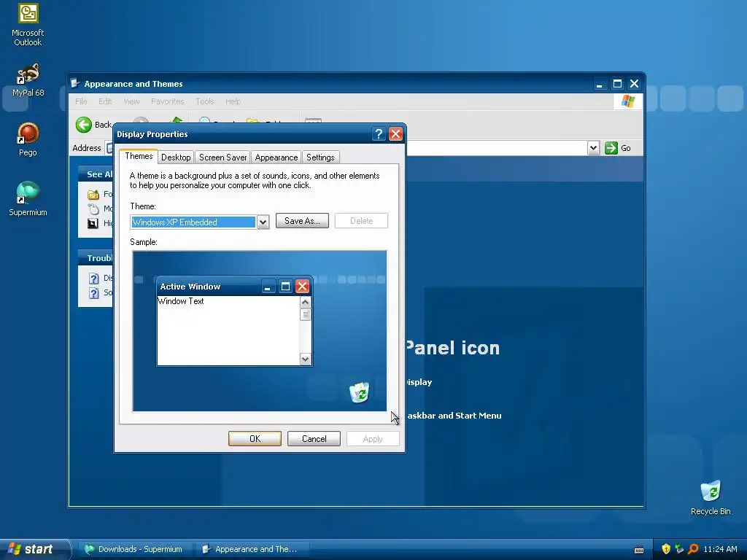Open the Tools menu
The height and width of the screenshot is (560, 747).
[x=205, y=101]
